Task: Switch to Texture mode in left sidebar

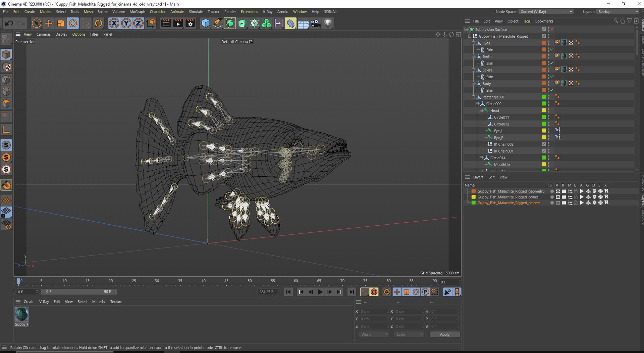Action: [6, 67]
